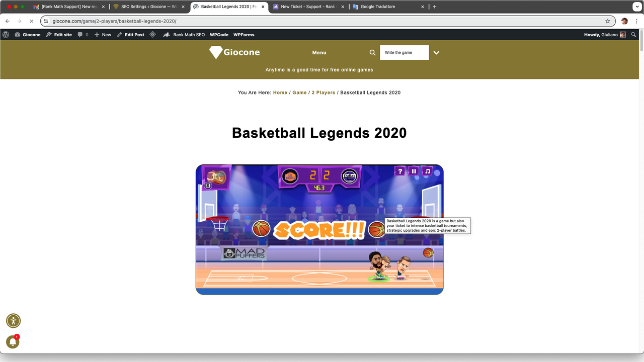Click the Basketball Legends game preview image
Image resolution: width=644 pixels, height=362 pixels.
(x=319, y=229)
